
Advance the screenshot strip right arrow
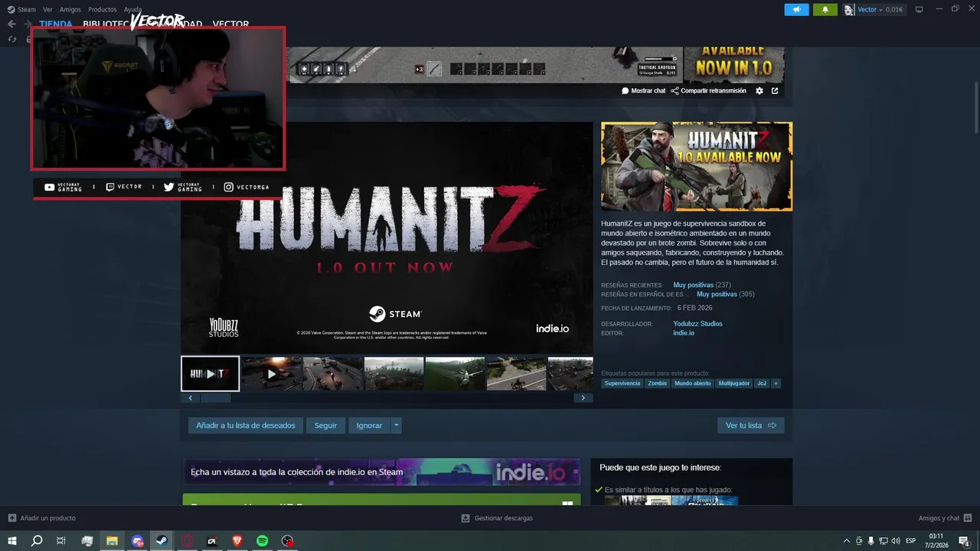click(583, 398)
